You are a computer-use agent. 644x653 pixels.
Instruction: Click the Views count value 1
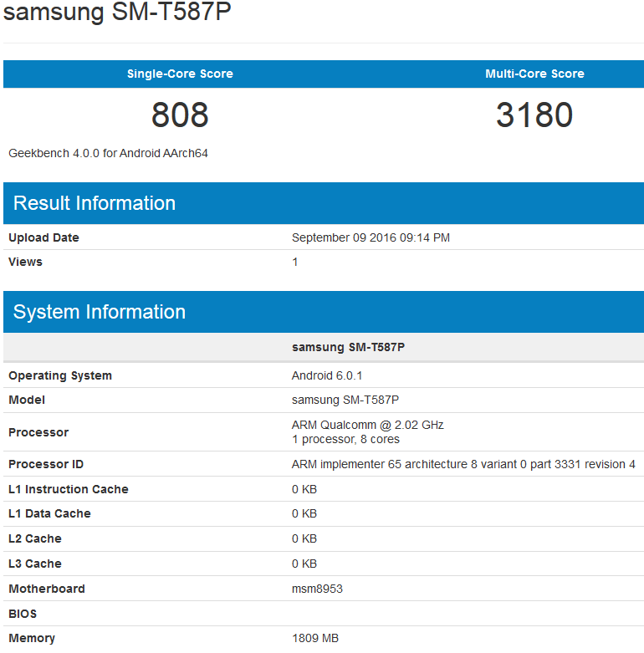coord(295,262)
